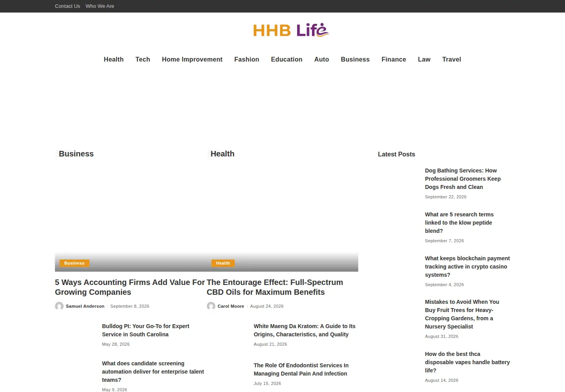Read the klow peptide blend post
The width and height of the screenshot is (565, 392).
coord(459,223)
